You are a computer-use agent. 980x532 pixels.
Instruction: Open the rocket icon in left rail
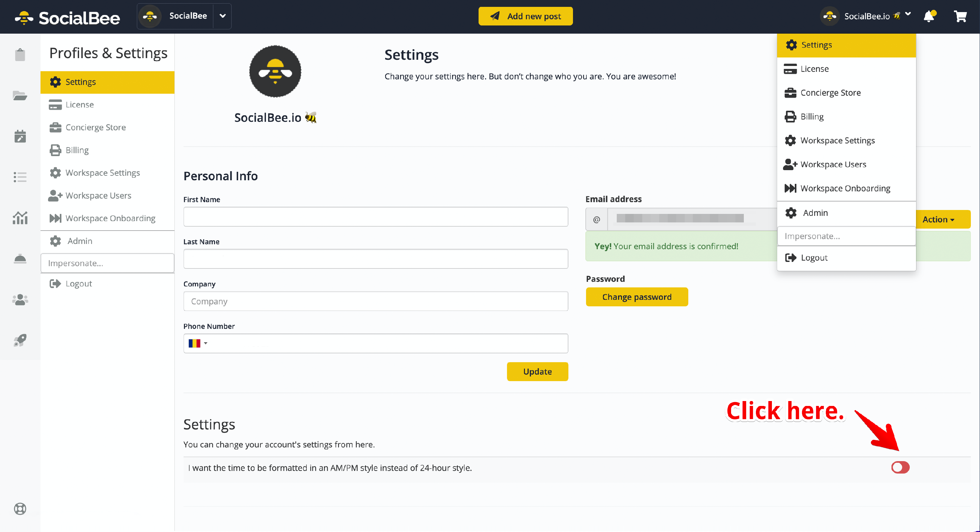pos(20,340)
